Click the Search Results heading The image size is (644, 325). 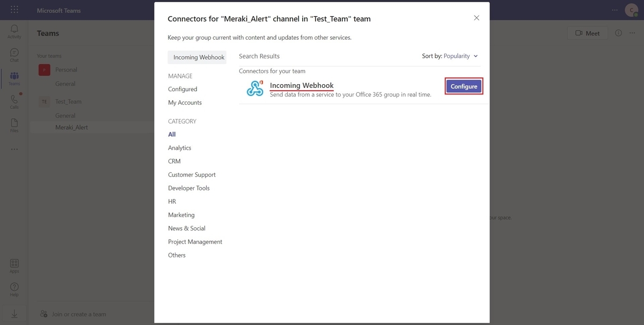point(259,56)
